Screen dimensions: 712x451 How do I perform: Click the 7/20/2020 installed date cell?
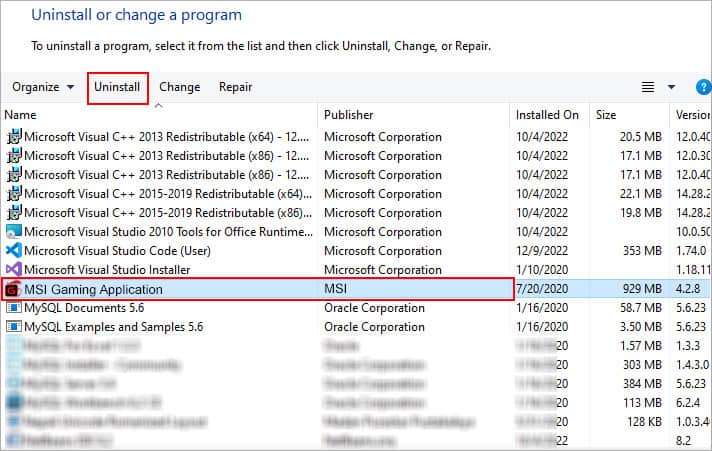[x=542, y=289]
